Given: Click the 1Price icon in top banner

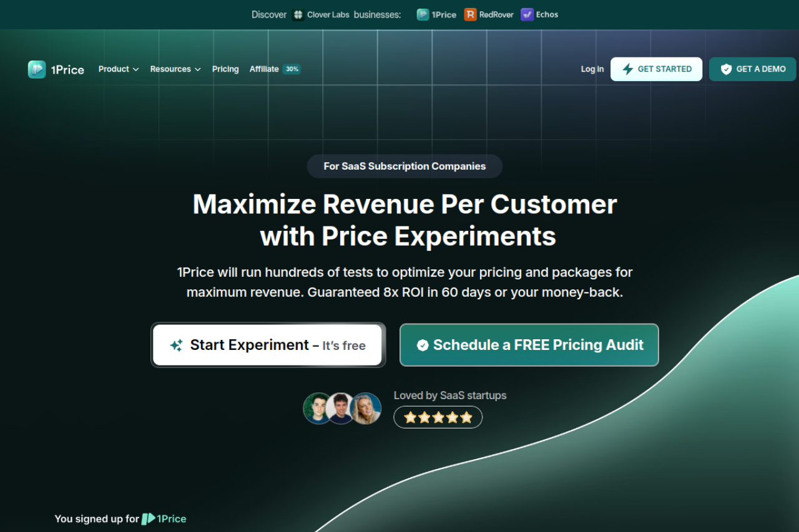Looking at the screenshot, I should coord(423,14).
